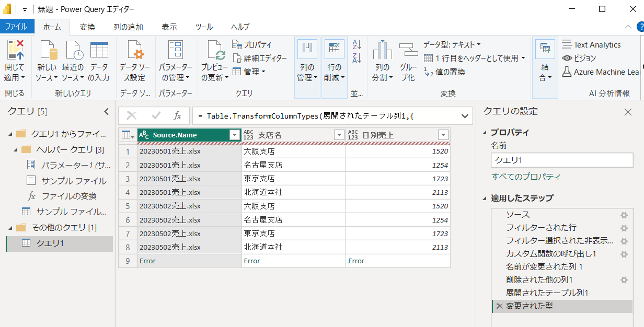Select パラメーター1 query
Image resolution: width=644 pixels, height=327 pixels.
68,165
